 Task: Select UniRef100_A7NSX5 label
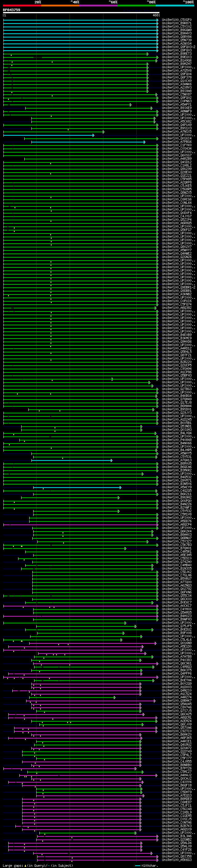click(x=177, y=132)
